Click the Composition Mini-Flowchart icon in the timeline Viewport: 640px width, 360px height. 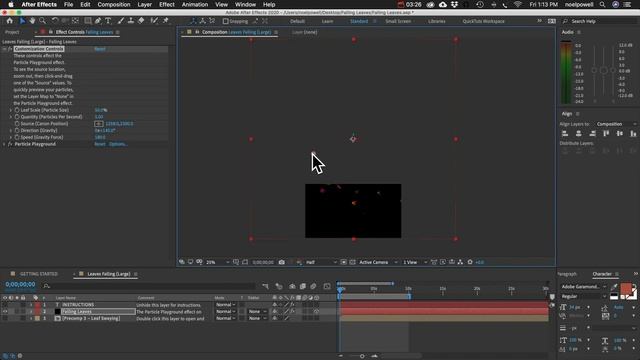click(266, 286)
